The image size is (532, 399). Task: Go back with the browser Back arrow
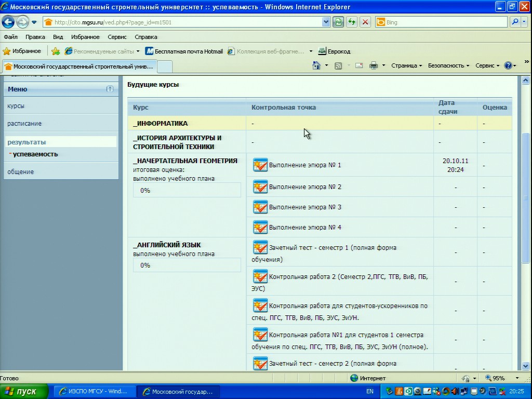coord(8,22)
